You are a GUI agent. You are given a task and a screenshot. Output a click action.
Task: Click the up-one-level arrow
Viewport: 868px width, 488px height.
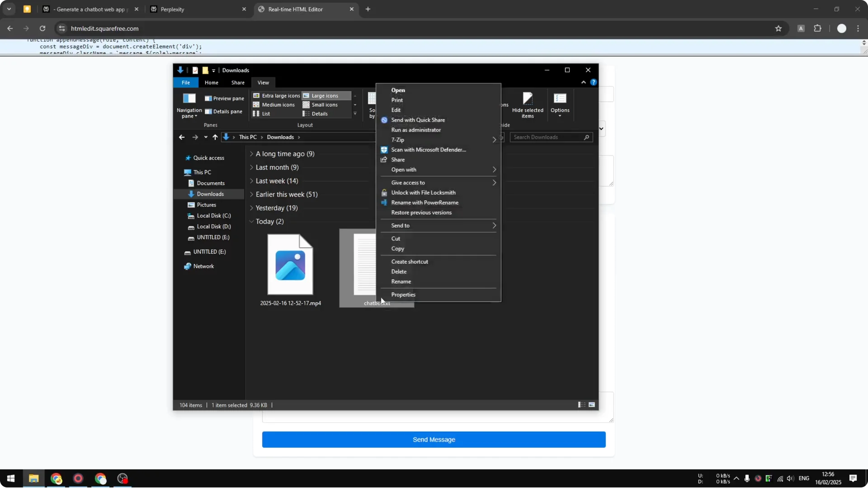tap(216, 137)
